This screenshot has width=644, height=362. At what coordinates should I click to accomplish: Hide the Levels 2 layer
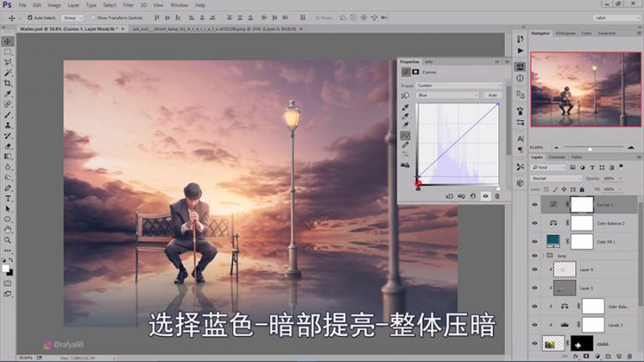coord(535,324)
